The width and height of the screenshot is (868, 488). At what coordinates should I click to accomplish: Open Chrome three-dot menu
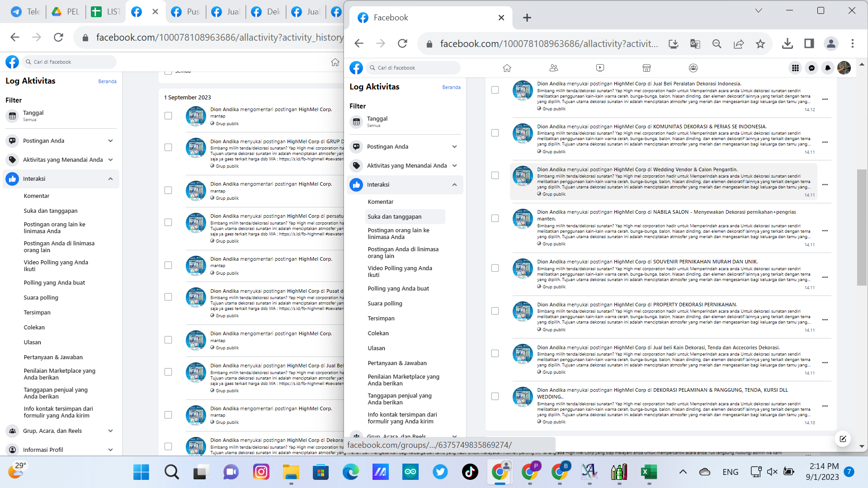pyautogui.click(x=853, y=44)
